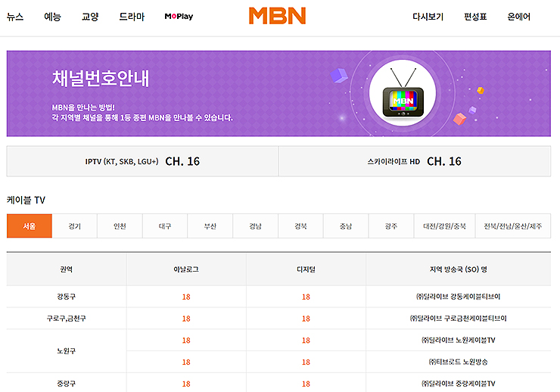
Task: Open the 교양 menu
Action: 90,17
